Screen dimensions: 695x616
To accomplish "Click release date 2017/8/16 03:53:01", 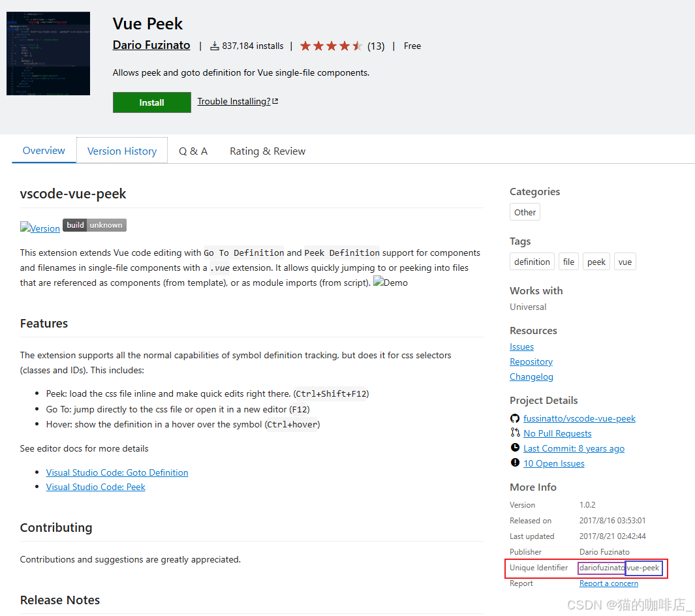I will 612,520.
